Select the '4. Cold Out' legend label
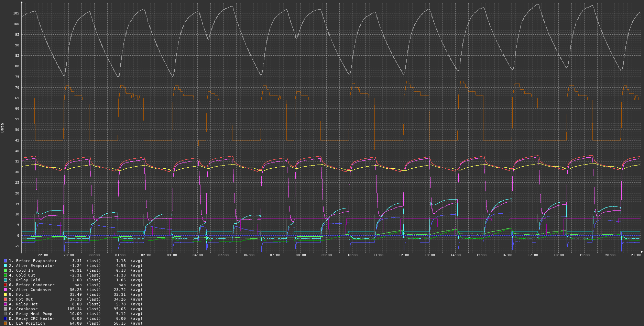The width and height of the screenshot is (644, 326). [22, 275]
